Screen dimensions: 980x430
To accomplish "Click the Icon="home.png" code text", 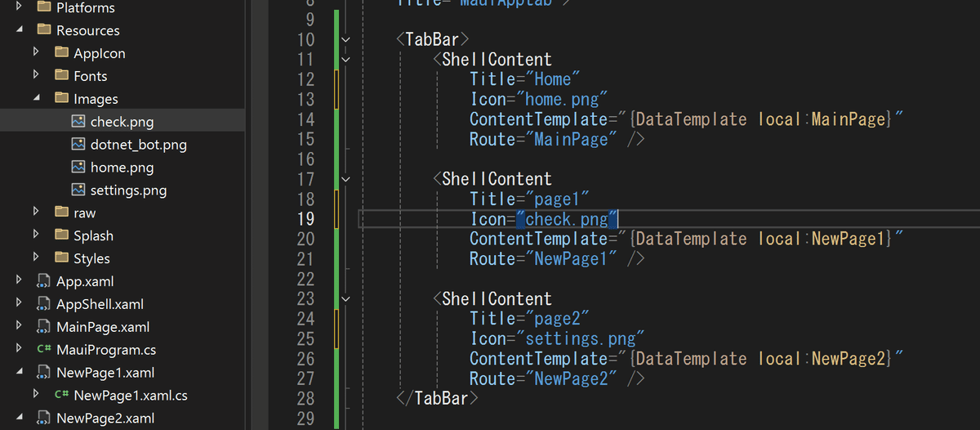I will [539, 99].
